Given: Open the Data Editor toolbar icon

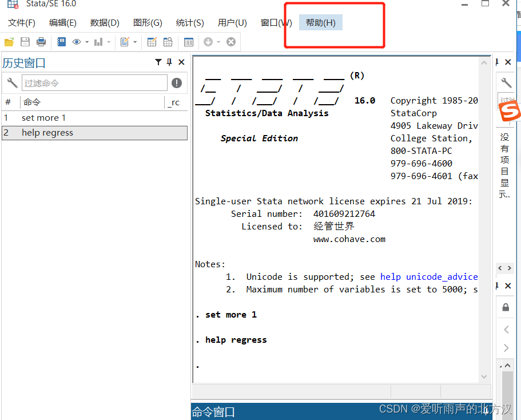Looking at the screenshot, I should pos(152,41).
